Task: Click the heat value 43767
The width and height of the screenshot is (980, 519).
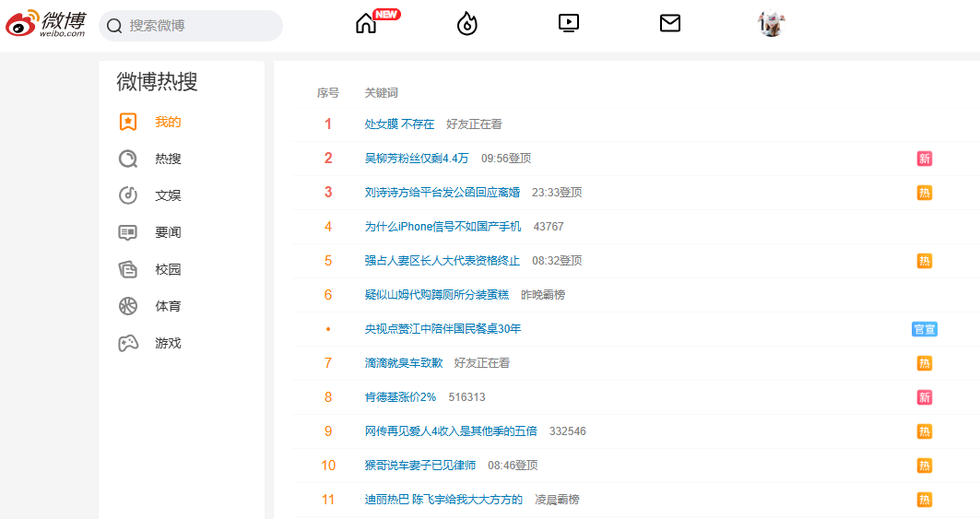Action: point(549,227)
